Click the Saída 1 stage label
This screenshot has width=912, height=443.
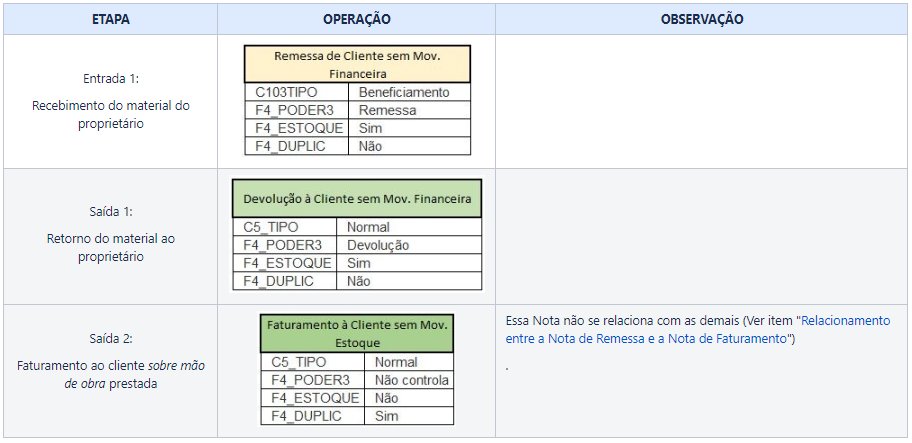click(x=111, y=212)
